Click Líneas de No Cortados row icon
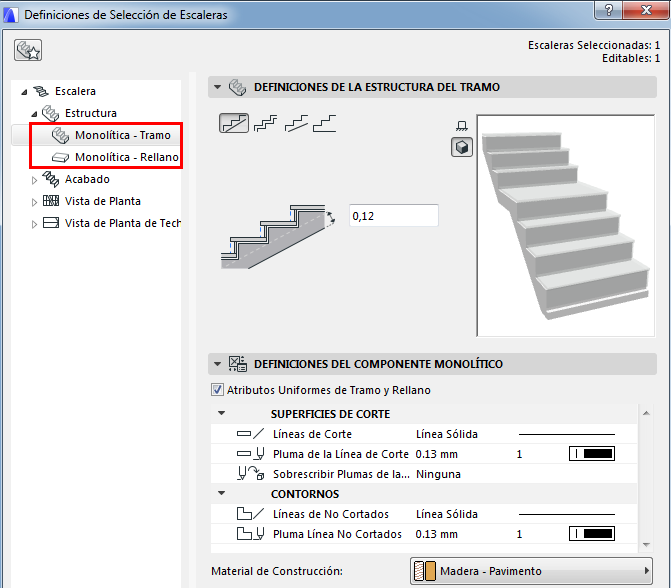Image resolution: width=671 pixels, height=588 pixels. 250,514
